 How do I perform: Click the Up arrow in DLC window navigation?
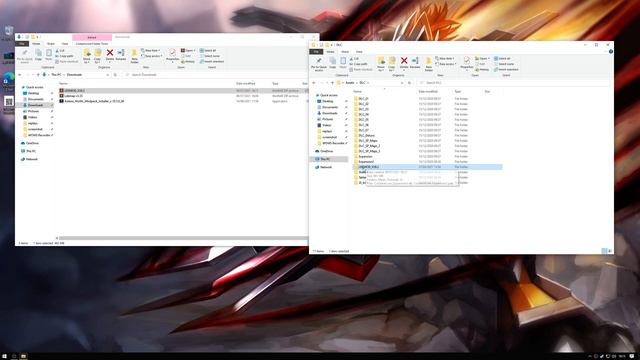coord(332,83)
